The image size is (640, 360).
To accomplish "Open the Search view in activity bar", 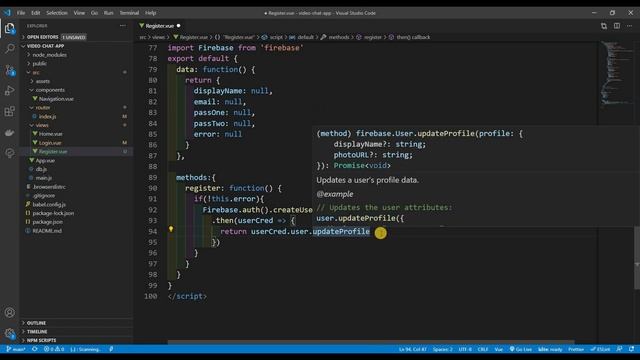I will coord(9,49).
